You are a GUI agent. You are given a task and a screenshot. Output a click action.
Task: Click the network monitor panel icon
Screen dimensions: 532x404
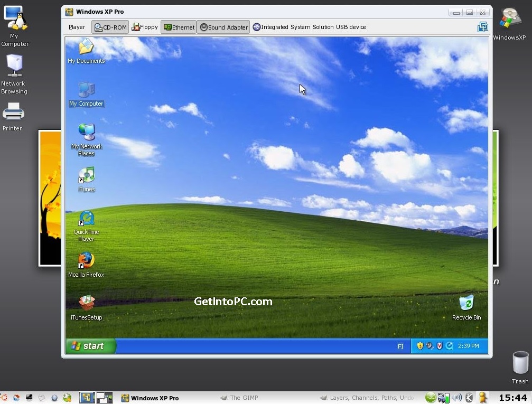point(443,398)
